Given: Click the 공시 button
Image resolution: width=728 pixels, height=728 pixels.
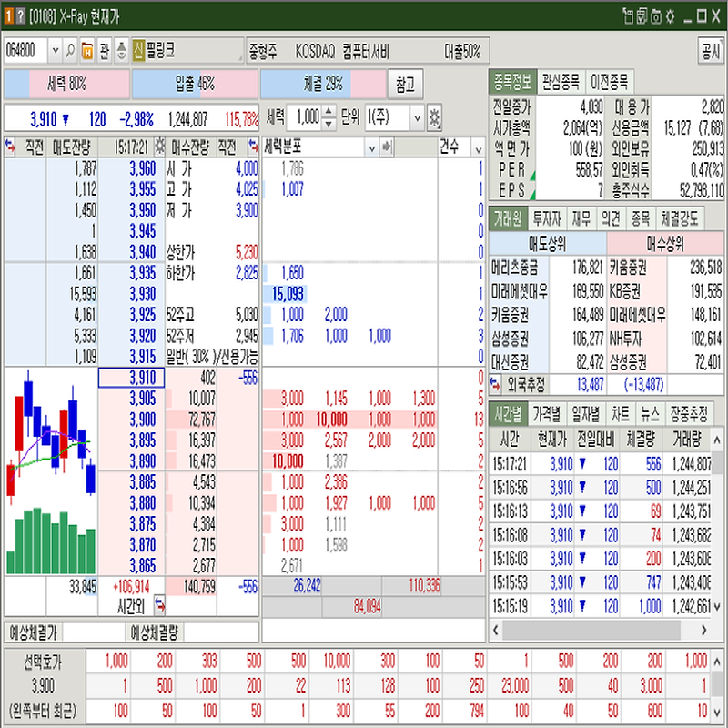Looking at the screenshot, I should pos(711,51).
